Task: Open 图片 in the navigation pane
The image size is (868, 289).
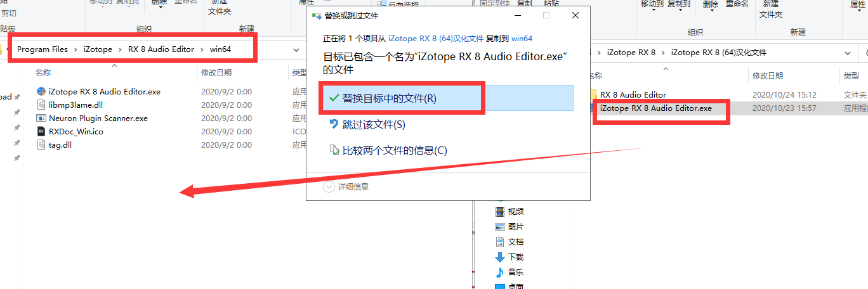Action: [x=515, y=226]
